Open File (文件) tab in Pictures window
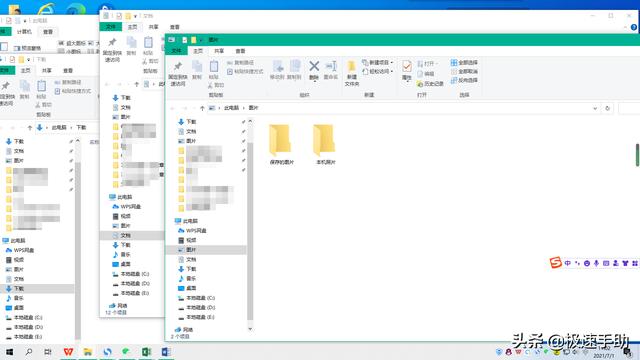 176,50
